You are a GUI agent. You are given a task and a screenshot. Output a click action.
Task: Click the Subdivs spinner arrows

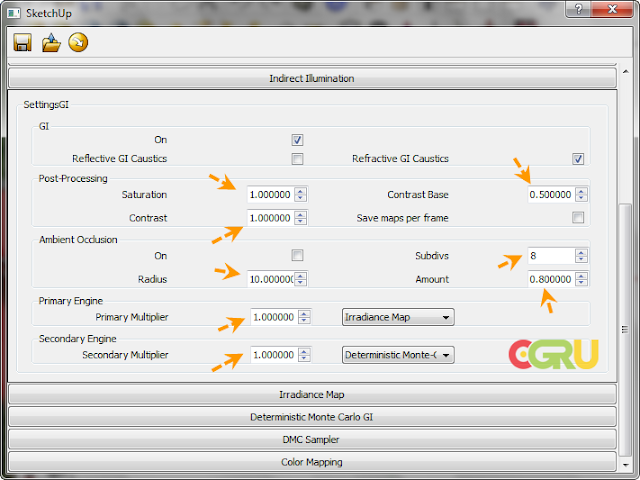click(x=581, y=256)
